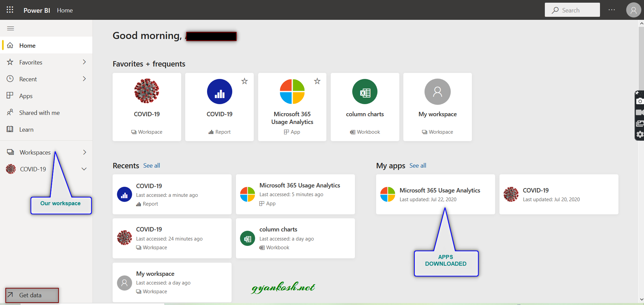Open the user account avatar
Screen dimensions: 644x305
[x=634, y=10]
